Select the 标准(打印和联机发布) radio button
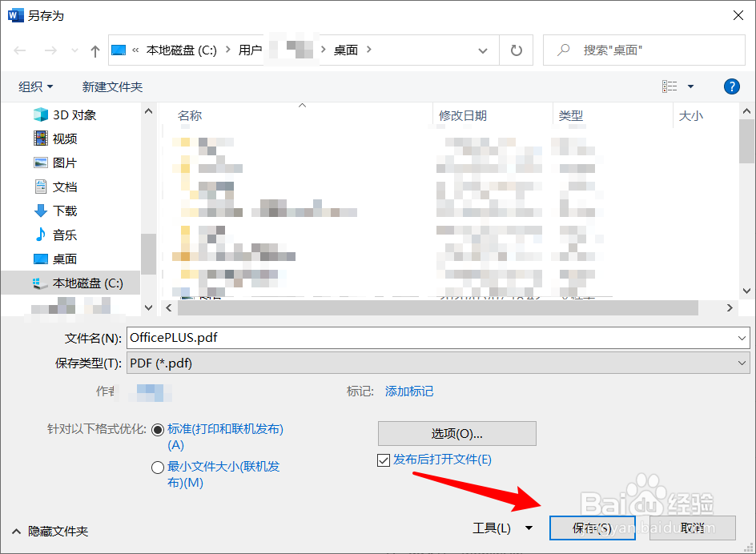This screenshot has height=554, width=756. (x=158, y=428)
